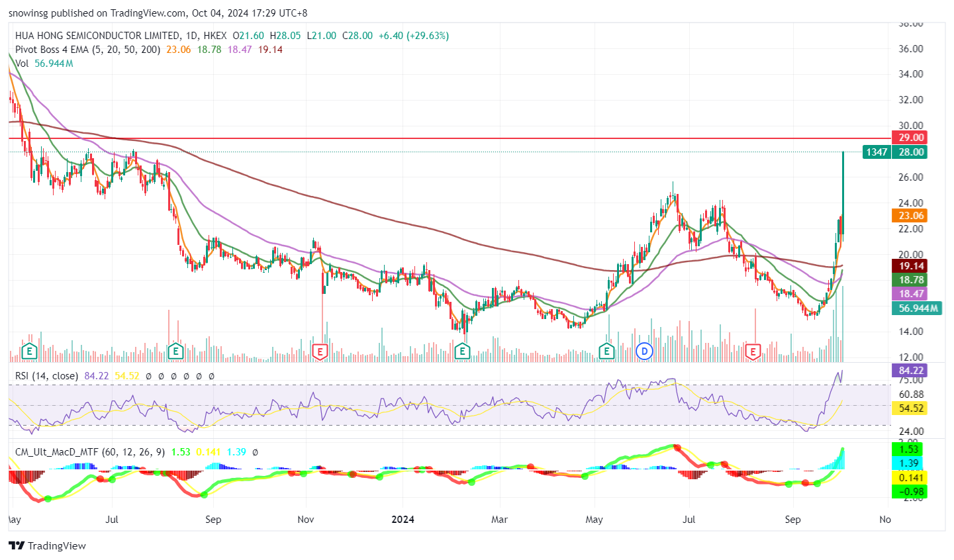Click the 2024 label on time axis
Screen dimensions: 954x560
point(403,520)
